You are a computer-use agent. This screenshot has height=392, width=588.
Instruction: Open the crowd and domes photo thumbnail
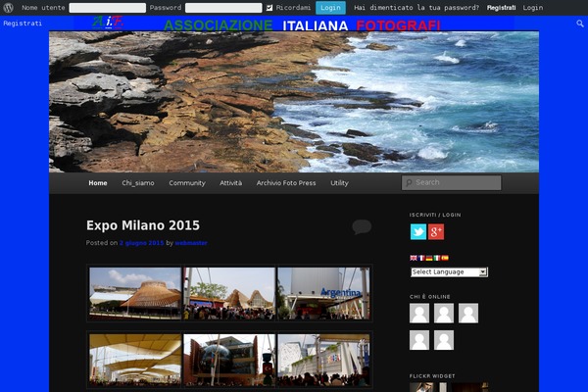[x=229, y=294]
